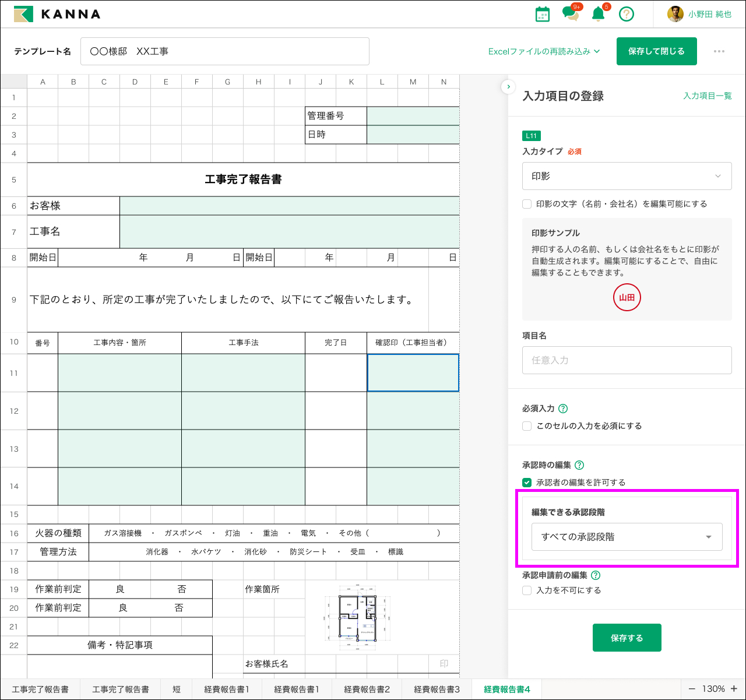Expand Excelファイルの再読み込み menu
The image size is (746, 700).
click(x=544, y=51)
